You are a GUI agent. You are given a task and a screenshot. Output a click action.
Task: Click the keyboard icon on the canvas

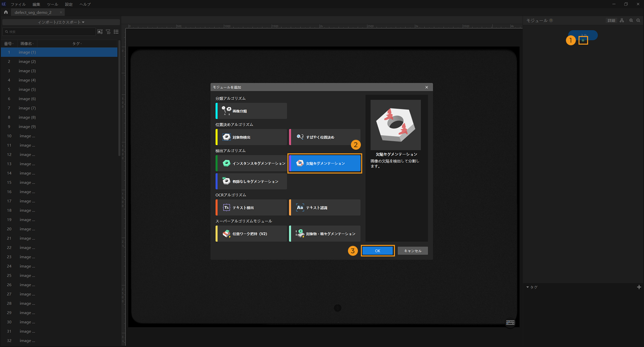pos(510,323)
